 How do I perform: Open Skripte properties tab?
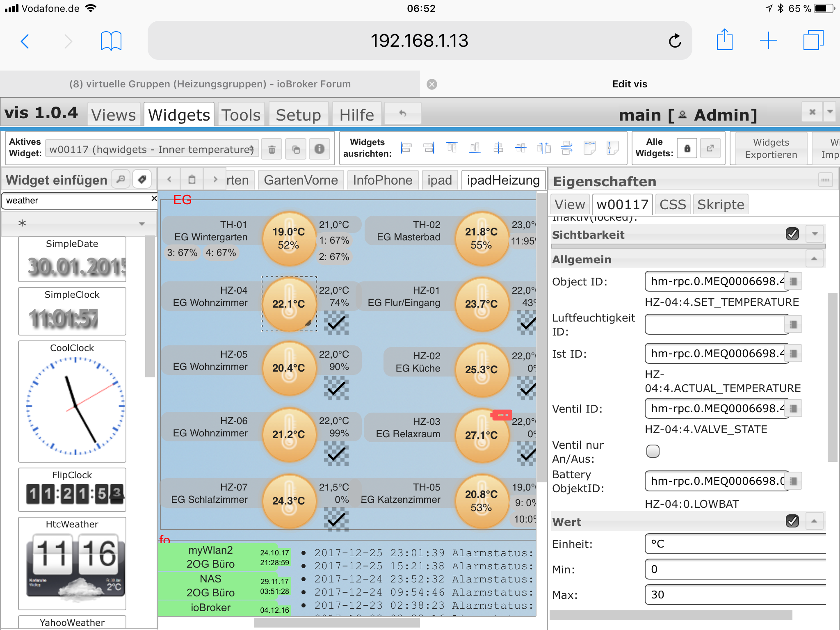pyautogui.click(x=721, y=204)
